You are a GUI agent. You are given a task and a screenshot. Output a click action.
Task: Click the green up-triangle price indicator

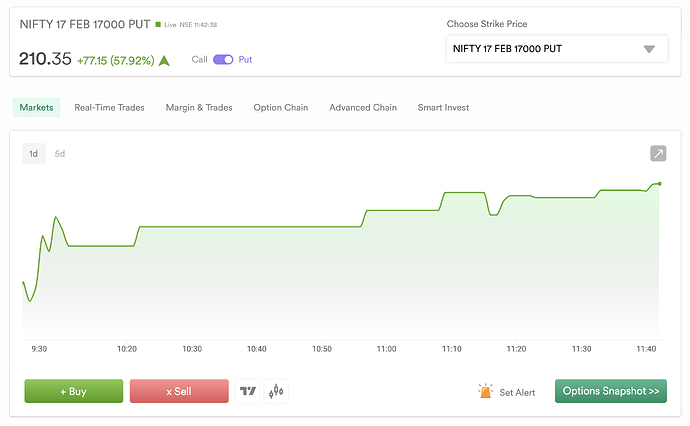click(x=164, y=60)
